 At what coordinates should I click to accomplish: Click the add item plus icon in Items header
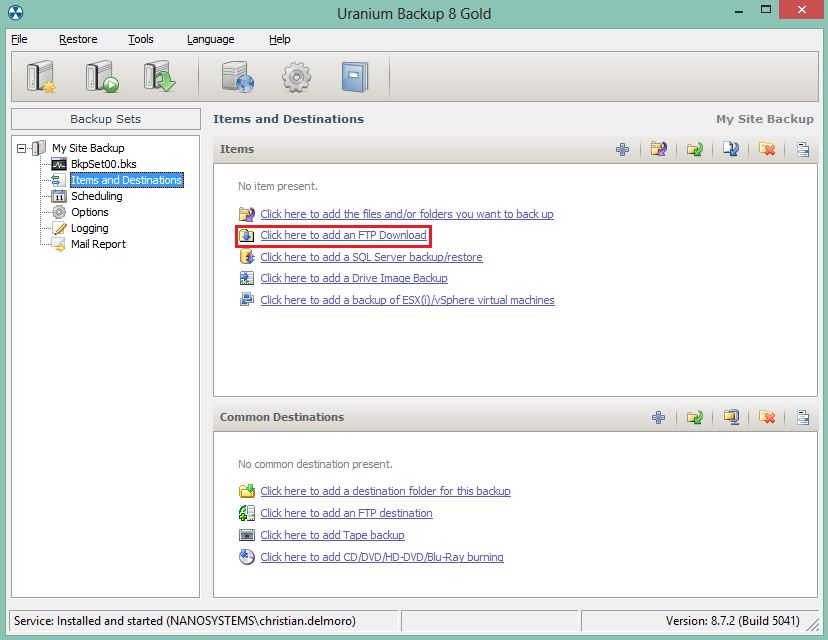pyautogui.click(x=623, y=149)
